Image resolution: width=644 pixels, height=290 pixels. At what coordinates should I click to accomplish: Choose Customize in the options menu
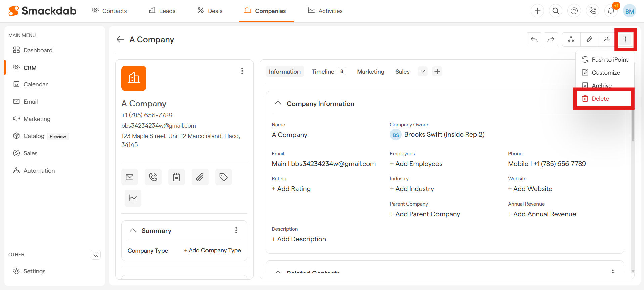click(x=605, y=73)
